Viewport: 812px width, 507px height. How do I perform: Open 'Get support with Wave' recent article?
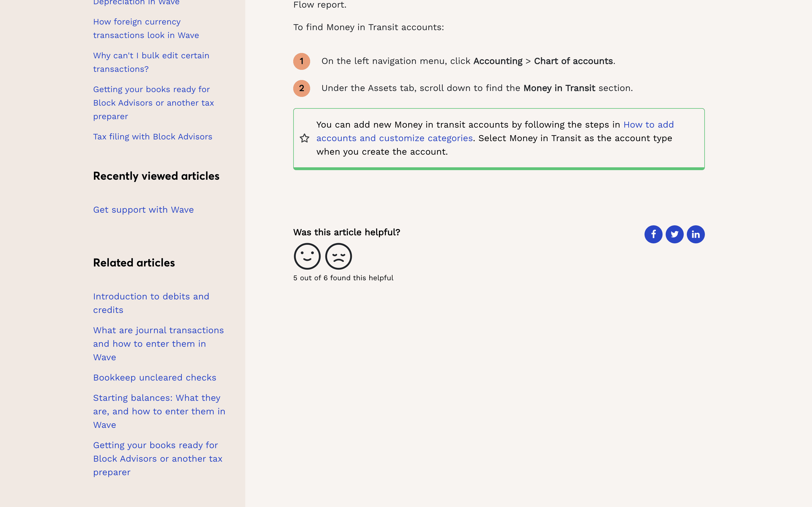(x=143, y=210)
